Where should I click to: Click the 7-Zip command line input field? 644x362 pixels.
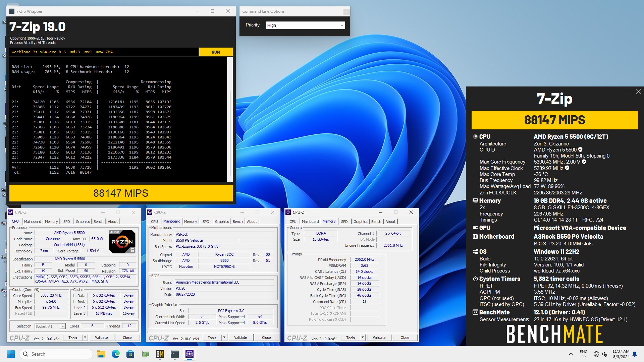[x=104, y=52]
